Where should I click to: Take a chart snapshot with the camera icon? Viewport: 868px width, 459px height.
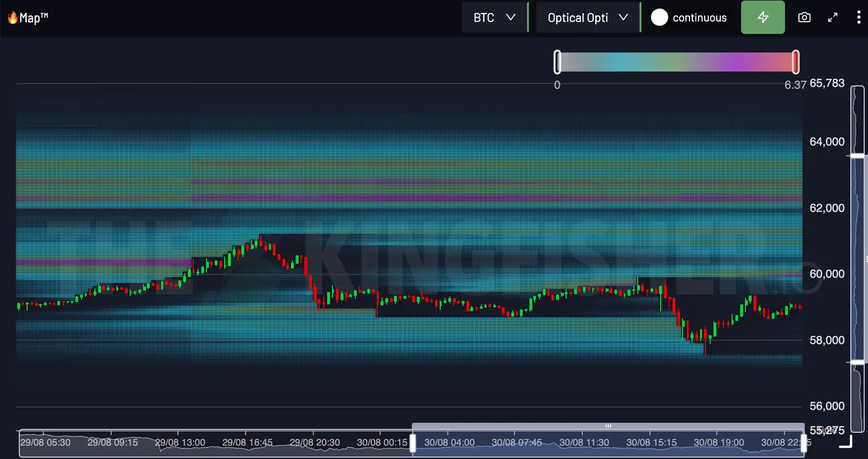pos(804,17)
